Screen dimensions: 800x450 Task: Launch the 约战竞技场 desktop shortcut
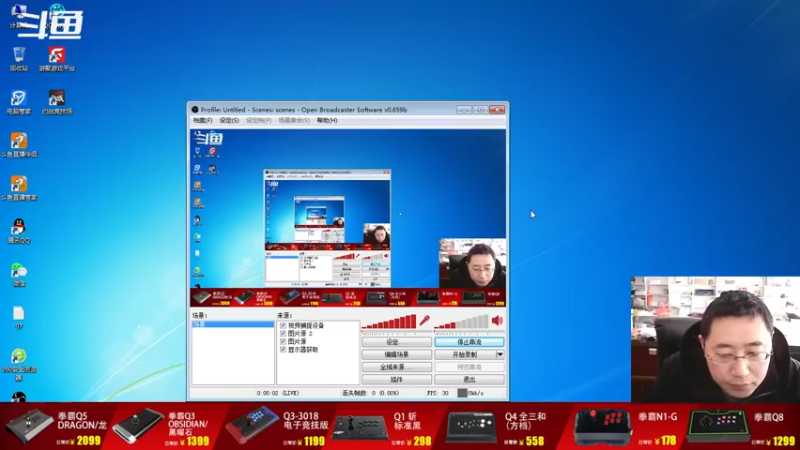57,103
